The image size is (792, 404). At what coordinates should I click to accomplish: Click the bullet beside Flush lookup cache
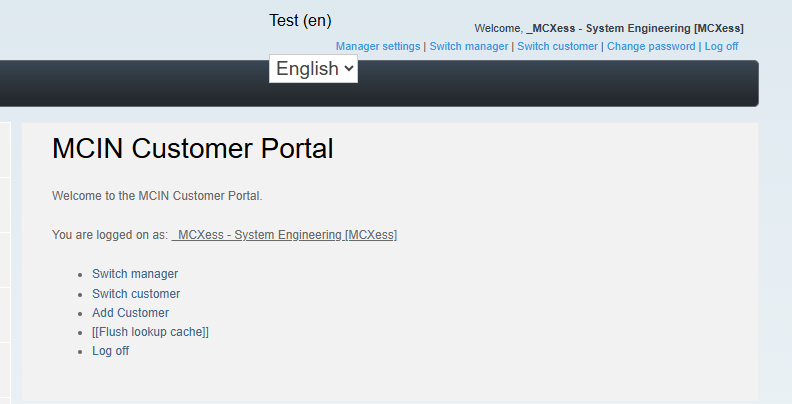point(81,333)
